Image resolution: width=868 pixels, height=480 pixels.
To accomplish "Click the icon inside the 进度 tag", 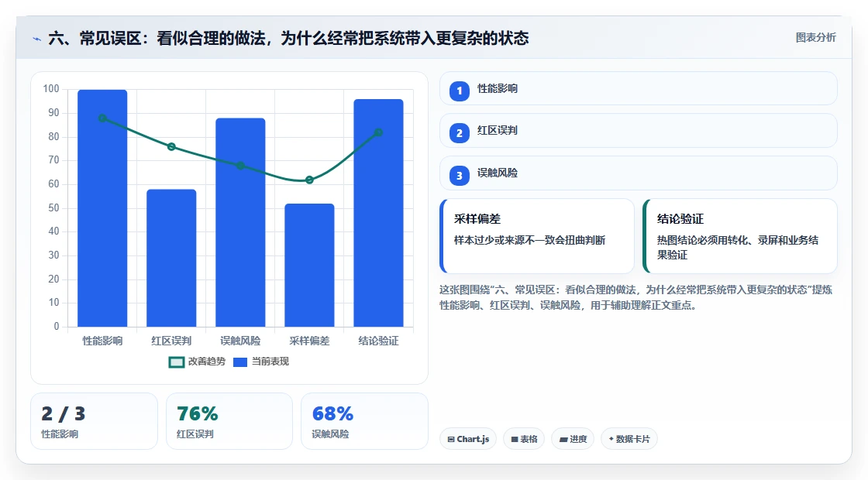I will 563,440.
